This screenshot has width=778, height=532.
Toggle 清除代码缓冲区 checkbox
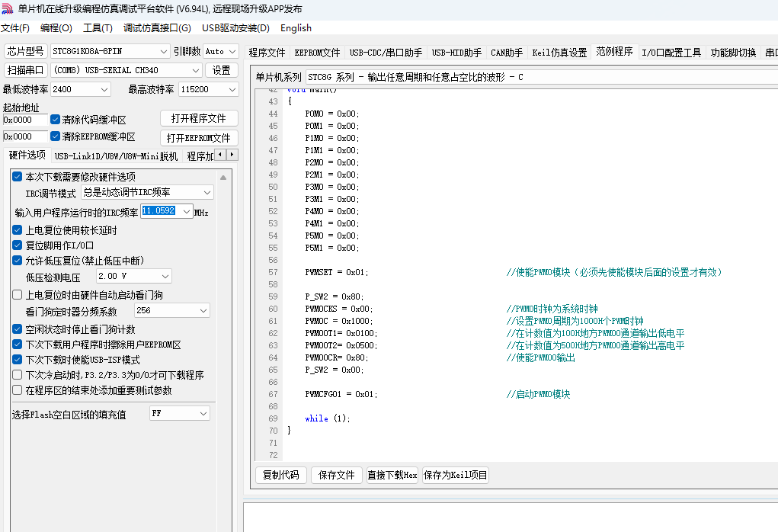tap(56, 120)
